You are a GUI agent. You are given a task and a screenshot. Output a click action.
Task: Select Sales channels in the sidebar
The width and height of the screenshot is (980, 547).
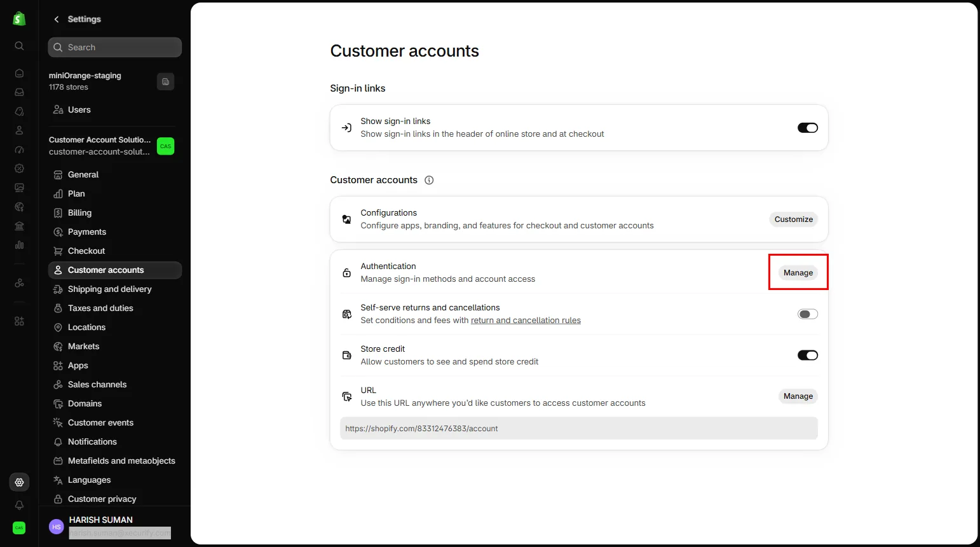tap(115, 384)
